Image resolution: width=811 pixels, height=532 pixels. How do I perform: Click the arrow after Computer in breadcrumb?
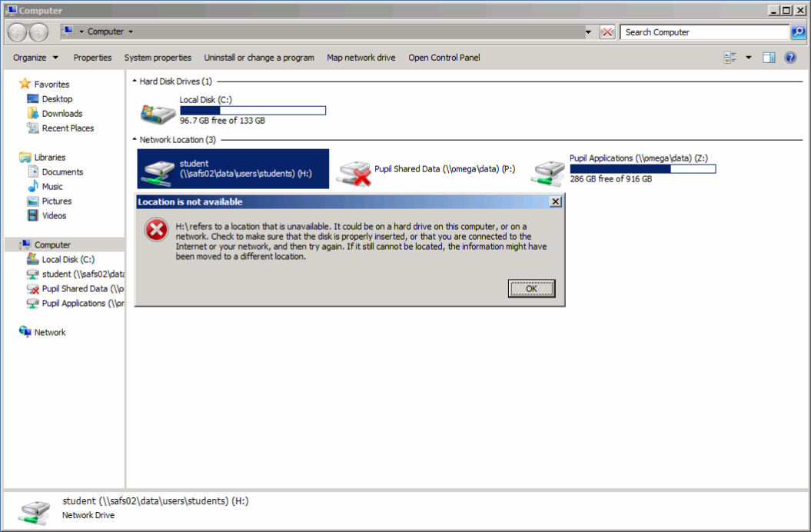131,32
